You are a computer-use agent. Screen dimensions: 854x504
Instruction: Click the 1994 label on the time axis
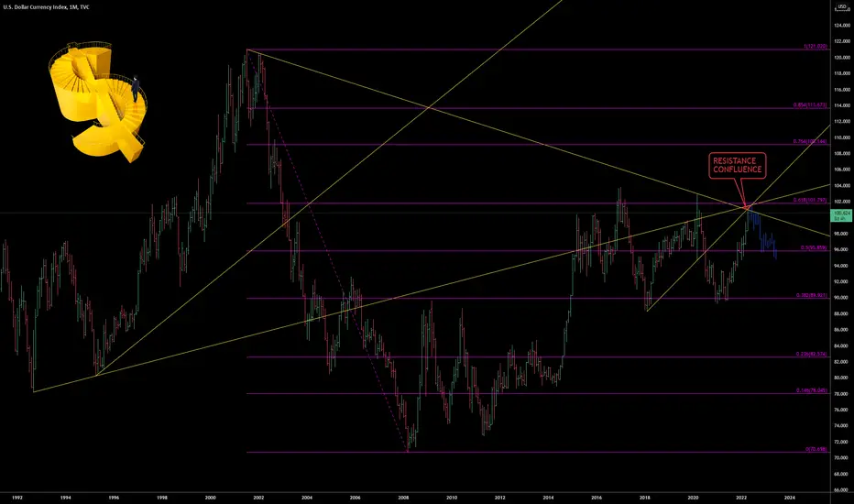pos(65,498)
